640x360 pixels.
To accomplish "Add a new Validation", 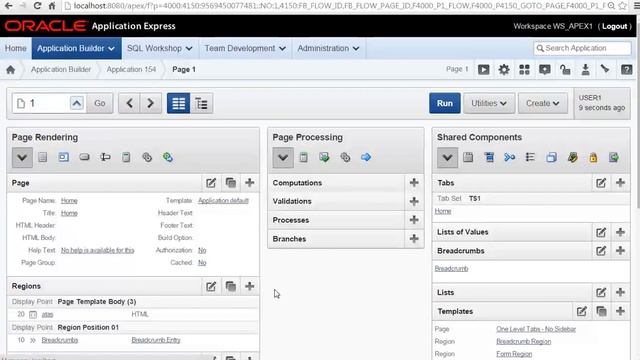I will (414, 201).
